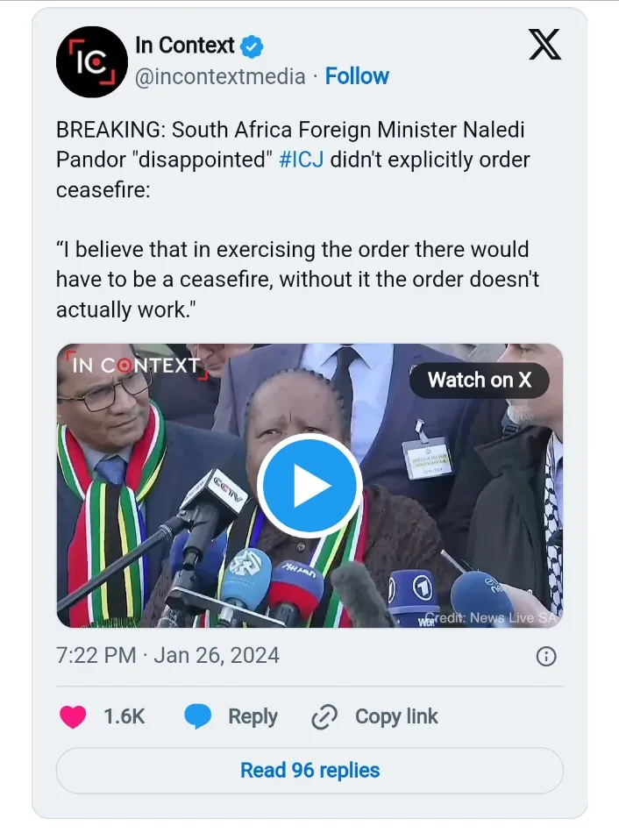Open the X logo icon
Screen dimensions: 619x840
544,45
